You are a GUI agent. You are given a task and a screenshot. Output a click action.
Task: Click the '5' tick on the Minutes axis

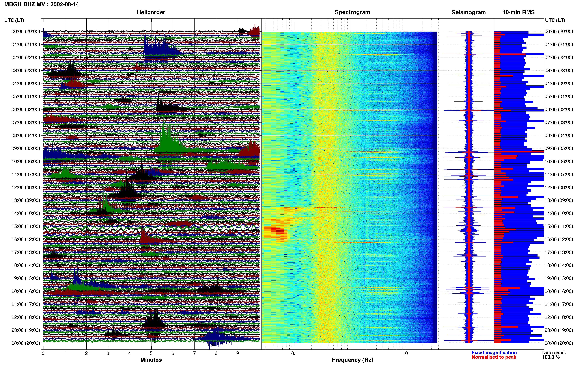tap(151, 353)
